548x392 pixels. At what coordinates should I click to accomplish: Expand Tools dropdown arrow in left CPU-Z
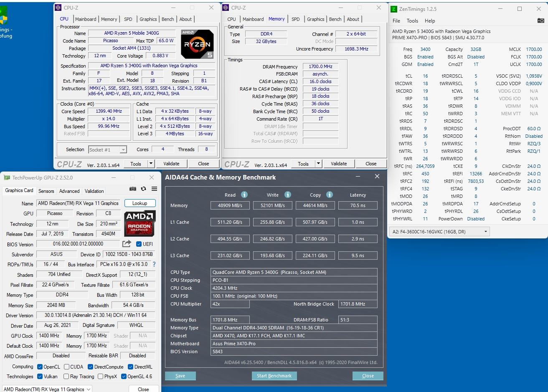point(151,164)
